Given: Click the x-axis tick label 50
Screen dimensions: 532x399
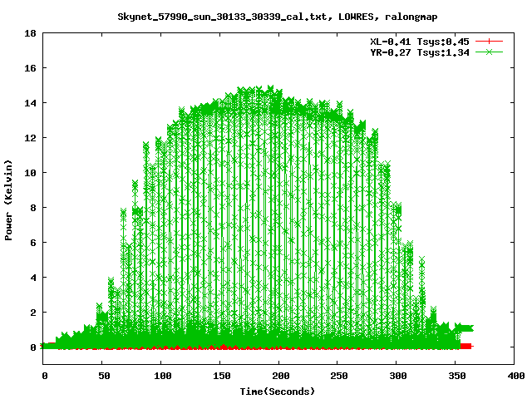Looking at the screenshot, I should pyautogui.click(x=104, y=376).
